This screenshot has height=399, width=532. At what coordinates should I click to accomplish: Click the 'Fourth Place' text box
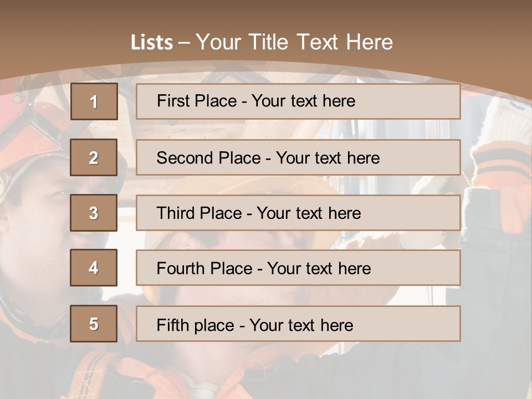point(298,268)
